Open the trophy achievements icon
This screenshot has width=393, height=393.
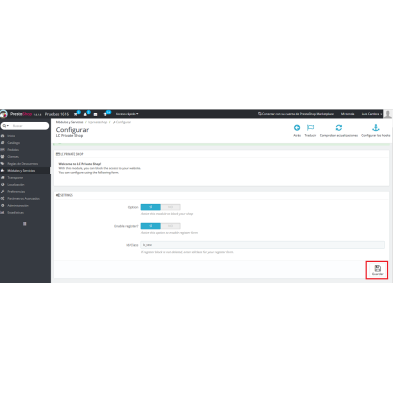[105, 114]
